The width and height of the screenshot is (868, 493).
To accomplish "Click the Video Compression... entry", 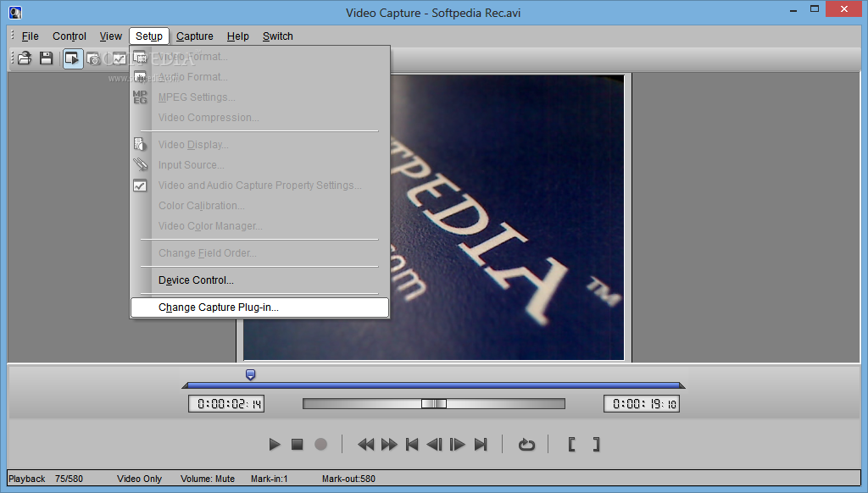I will coord(259,118).
